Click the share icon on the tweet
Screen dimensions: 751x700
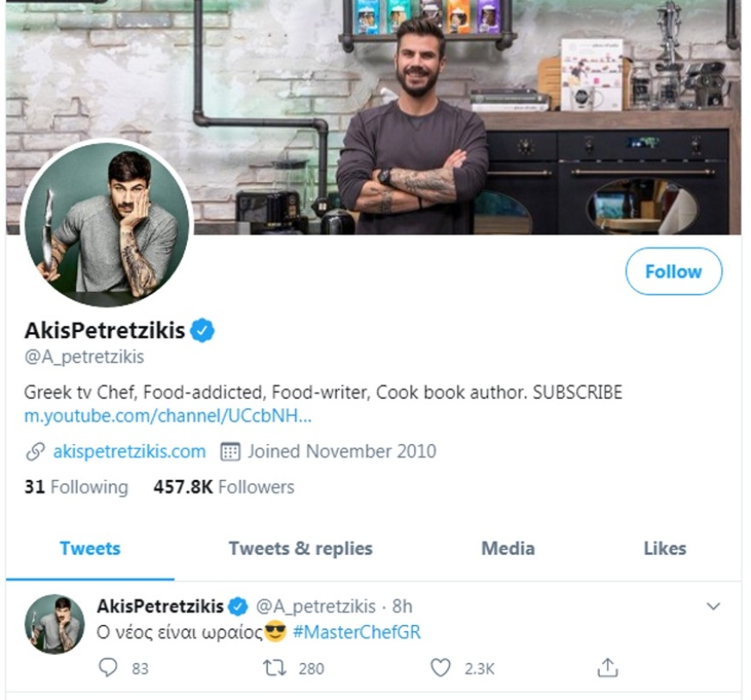(x=607, y=668)
